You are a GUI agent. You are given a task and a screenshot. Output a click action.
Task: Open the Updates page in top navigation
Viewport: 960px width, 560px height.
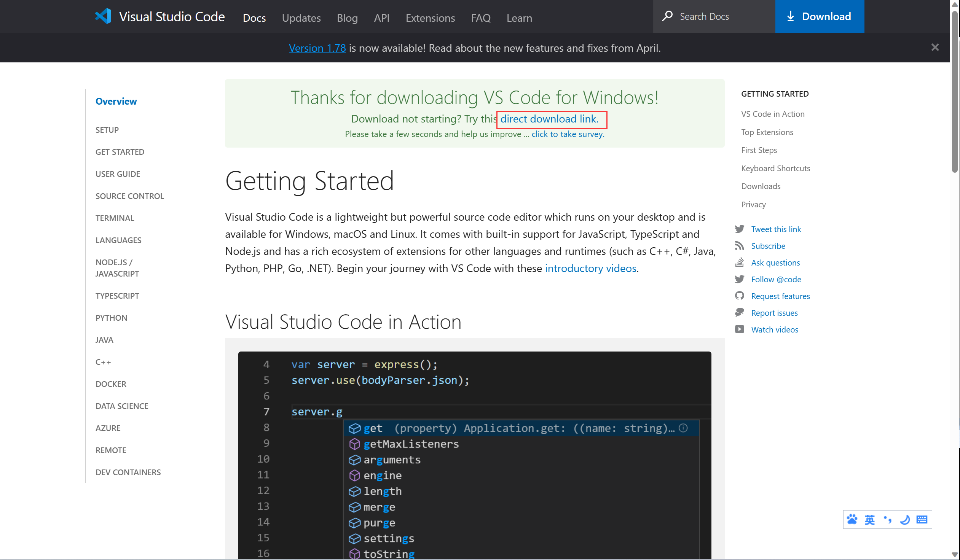click(x=301, y=18)
